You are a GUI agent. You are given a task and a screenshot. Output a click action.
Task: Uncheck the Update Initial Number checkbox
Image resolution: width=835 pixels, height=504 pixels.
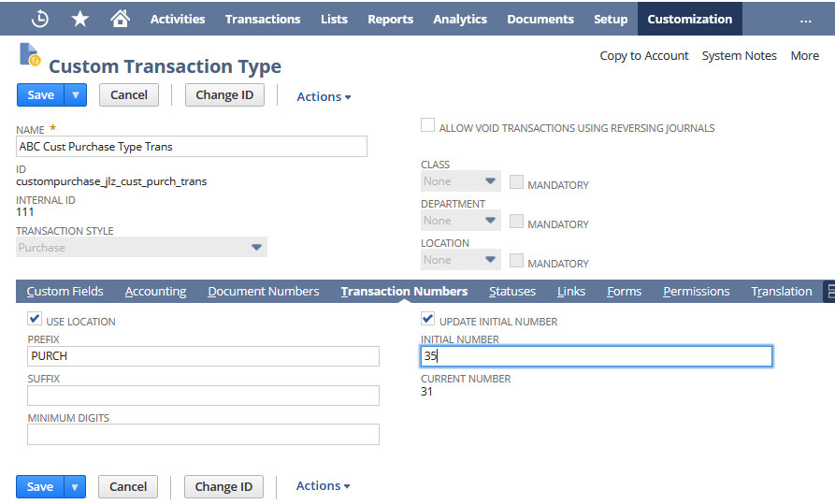427,319
